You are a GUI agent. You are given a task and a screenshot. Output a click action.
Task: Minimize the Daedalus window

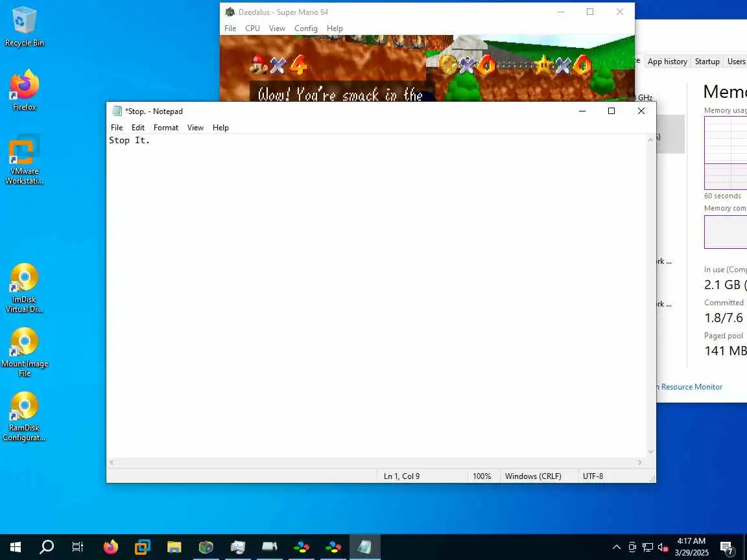[x=561, y=12]
